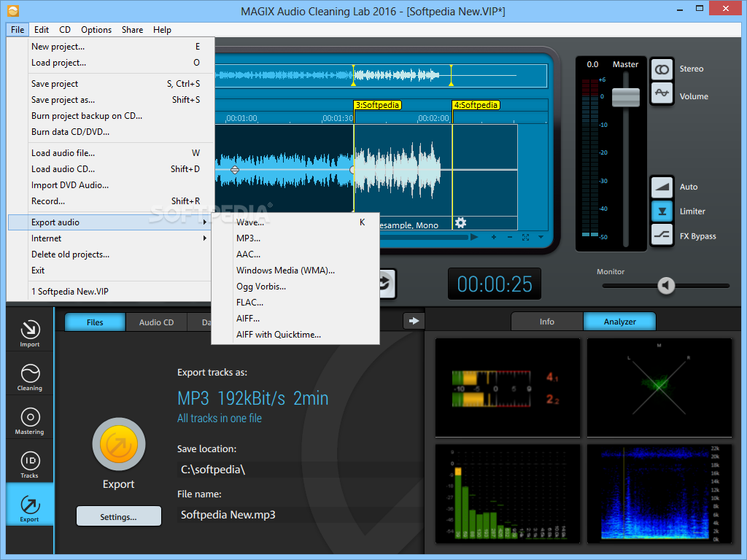
Task: Switch to the Files tab
Action: click(95, 322)
